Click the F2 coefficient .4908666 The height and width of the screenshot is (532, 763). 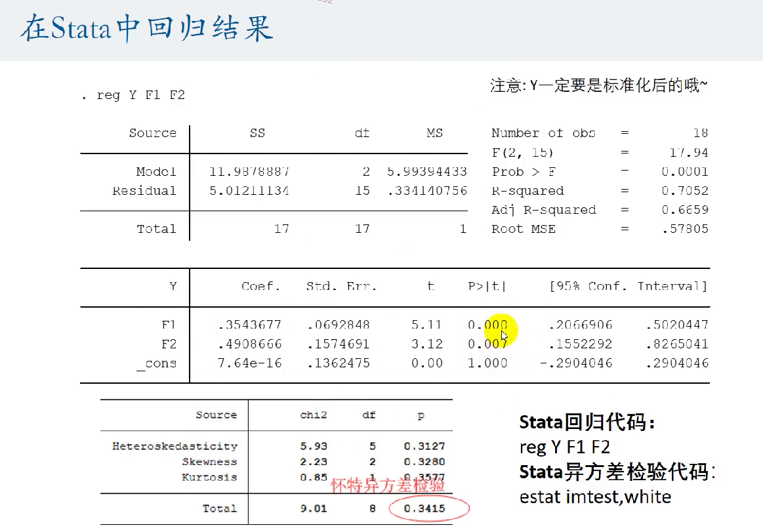click(249, 344)
